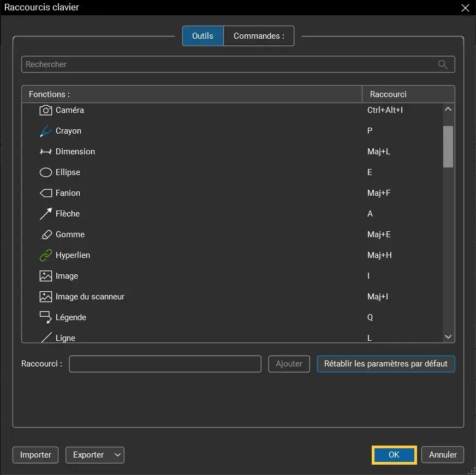
Task: Select the Crayon pencil tool icon
Action: pyautogui.click(x=46, y=131)
